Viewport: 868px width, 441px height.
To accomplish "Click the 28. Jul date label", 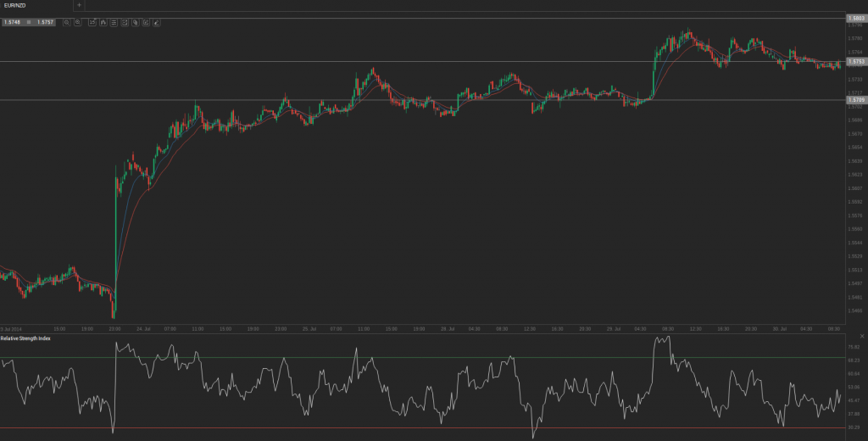I will pos(448,328).
